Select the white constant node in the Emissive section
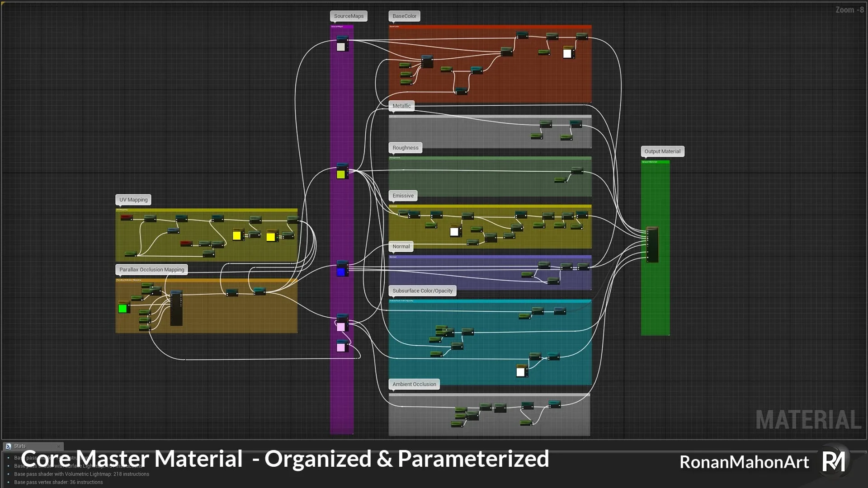 click(x=454, y=231)
